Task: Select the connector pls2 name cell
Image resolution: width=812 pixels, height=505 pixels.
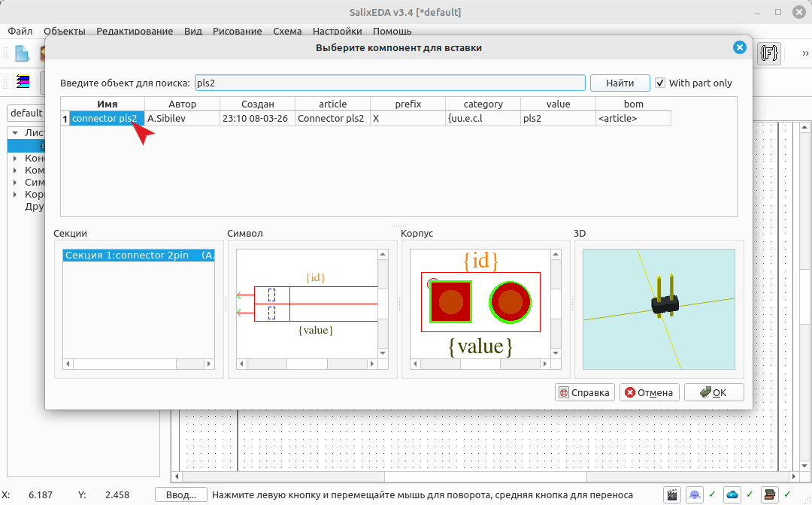Action: pos(107,119)
